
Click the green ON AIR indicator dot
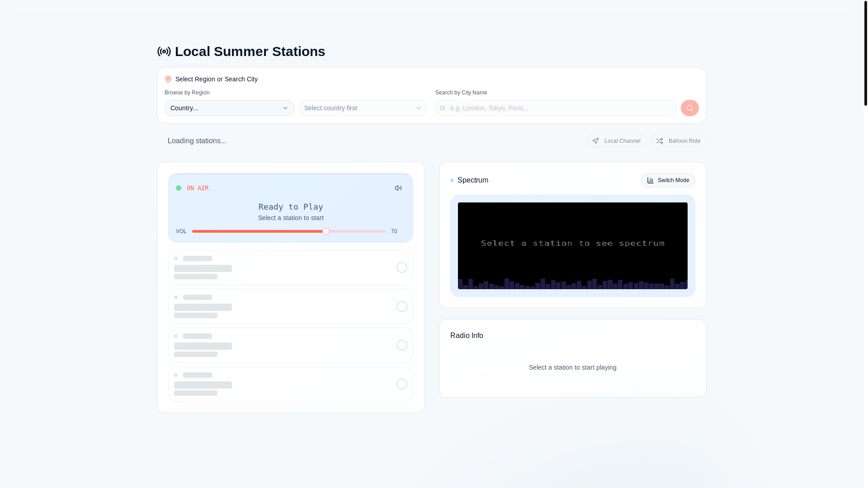click(x=179, y=188)
